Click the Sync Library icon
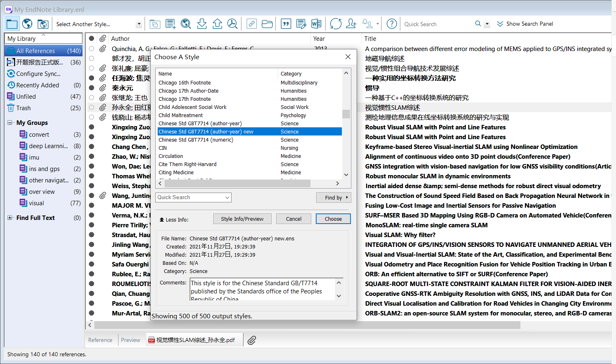Viewport: 616px width, 364px height. 336,24
